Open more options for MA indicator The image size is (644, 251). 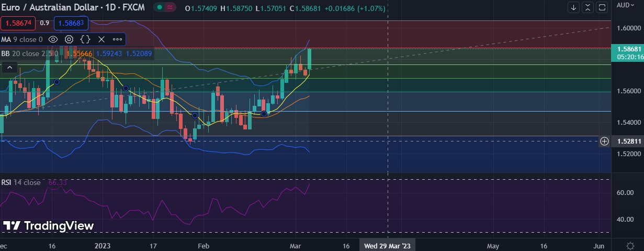pos(117,39)
